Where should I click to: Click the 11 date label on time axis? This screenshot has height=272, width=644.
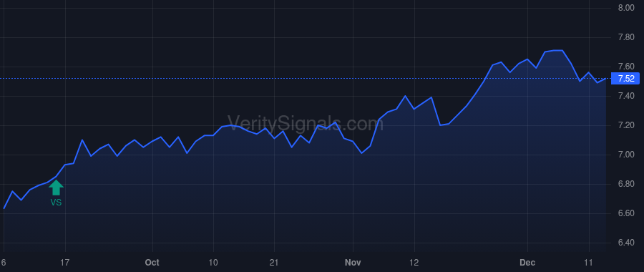coord(589,263)
